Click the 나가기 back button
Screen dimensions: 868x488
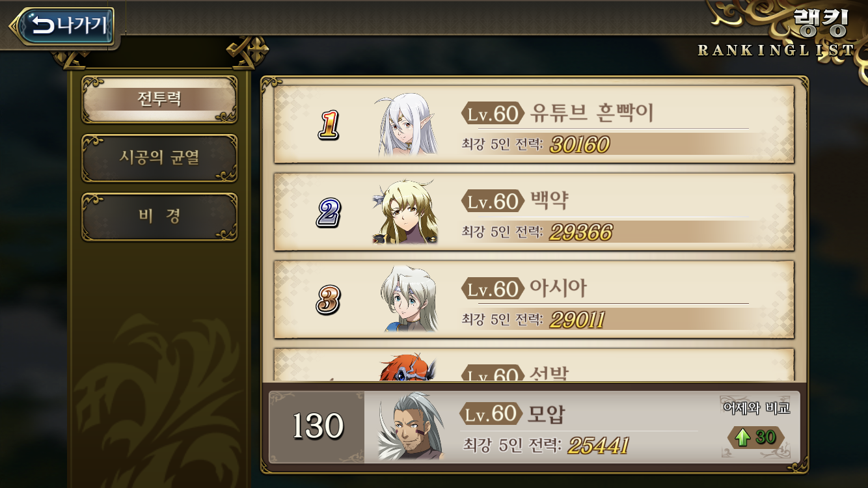[64, 25]
